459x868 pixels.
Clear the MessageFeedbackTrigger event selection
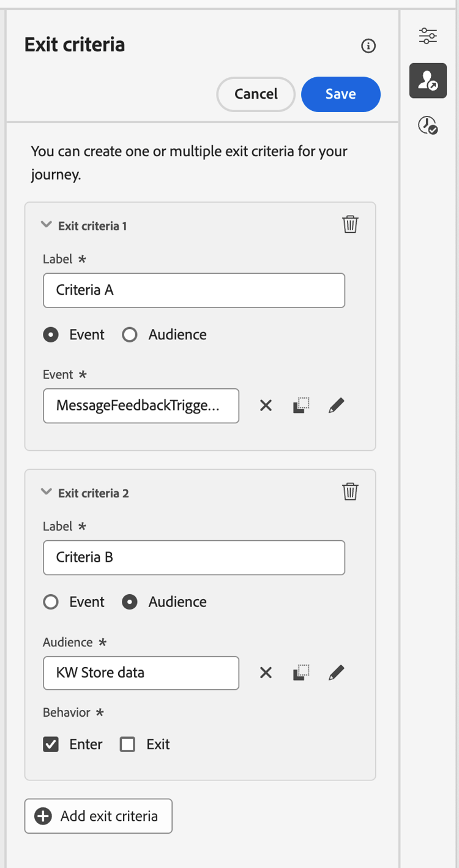tap(266, 406)
